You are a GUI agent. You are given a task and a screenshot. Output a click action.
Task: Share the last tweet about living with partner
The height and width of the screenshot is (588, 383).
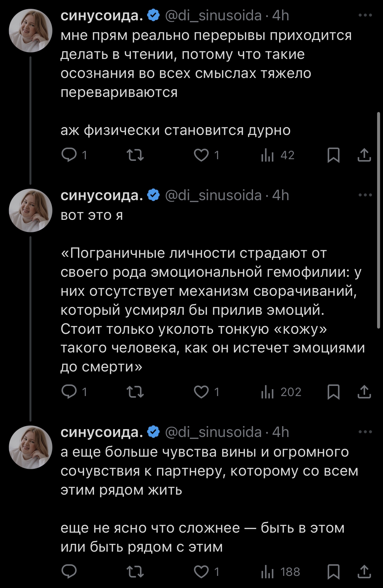(x=364, y=572)
